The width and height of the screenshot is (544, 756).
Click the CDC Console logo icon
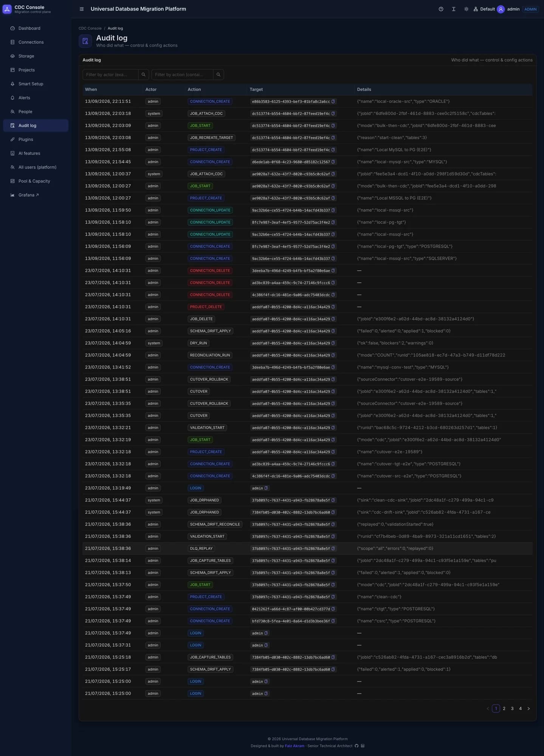pyautogui.click(x=7, y=9)
